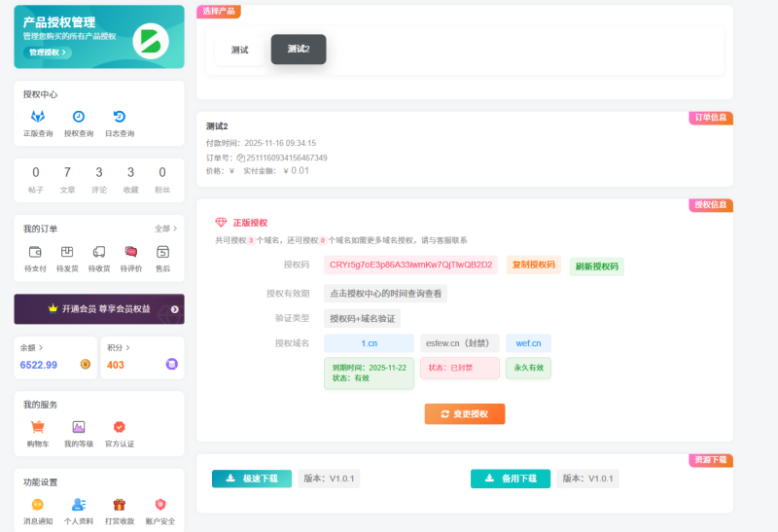
Task: Click the diamond icon next to 正版授权
Action: tap(221, 223)
